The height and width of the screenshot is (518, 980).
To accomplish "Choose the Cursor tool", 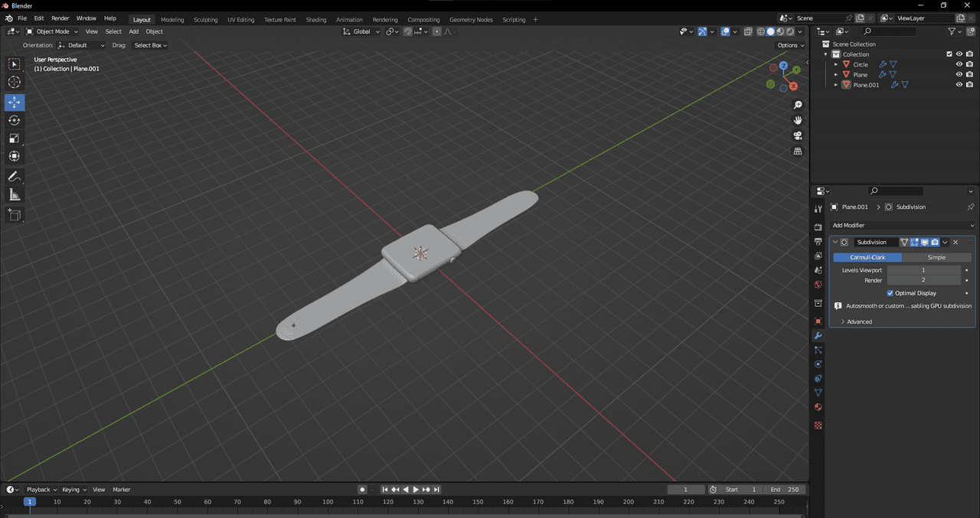I will tap(15, 82).
